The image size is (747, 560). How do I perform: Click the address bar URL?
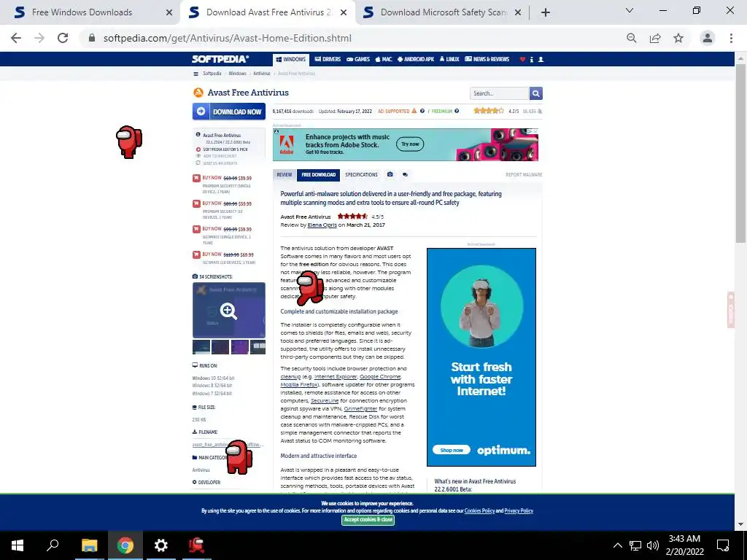coord(228,38)
